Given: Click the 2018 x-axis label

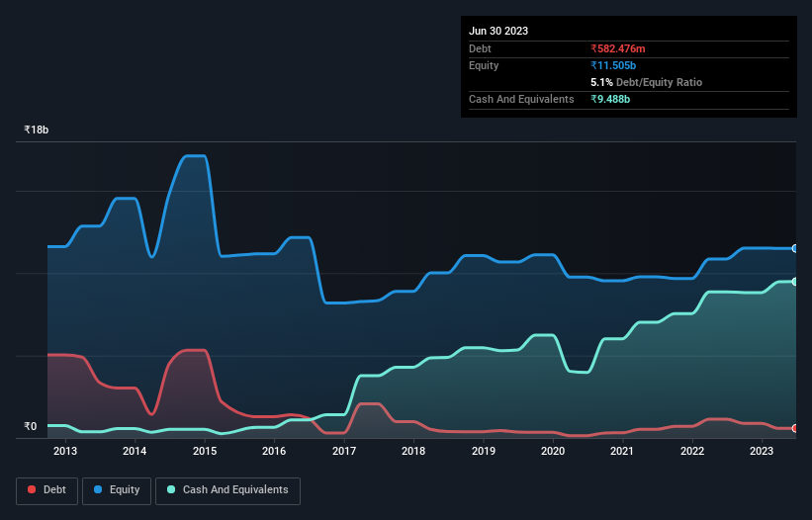Looking at the screenshot, I should pyautogui.click(x=413, y=451).
